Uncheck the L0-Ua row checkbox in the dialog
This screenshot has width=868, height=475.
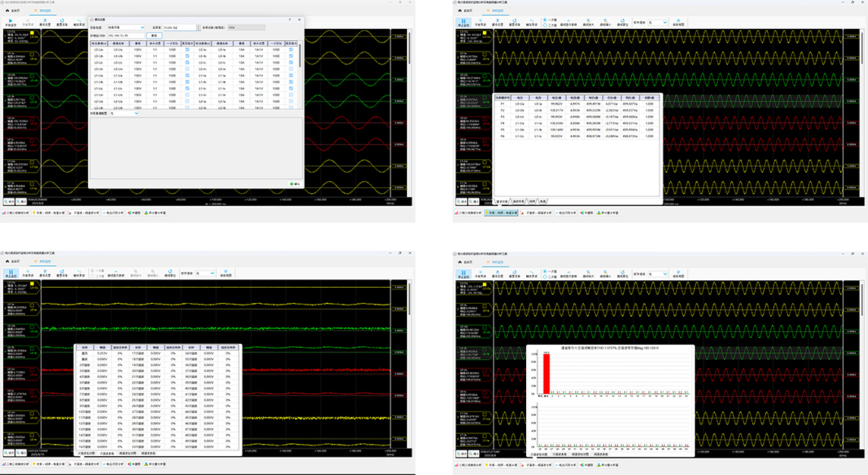click(x=188, y=49)
